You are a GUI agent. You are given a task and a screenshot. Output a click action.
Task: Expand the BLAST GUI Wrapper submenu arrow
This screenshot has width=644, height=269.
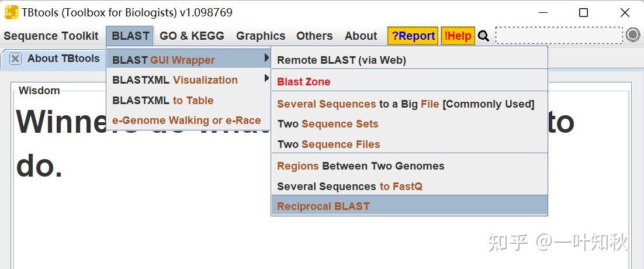(x=266, y=58)
